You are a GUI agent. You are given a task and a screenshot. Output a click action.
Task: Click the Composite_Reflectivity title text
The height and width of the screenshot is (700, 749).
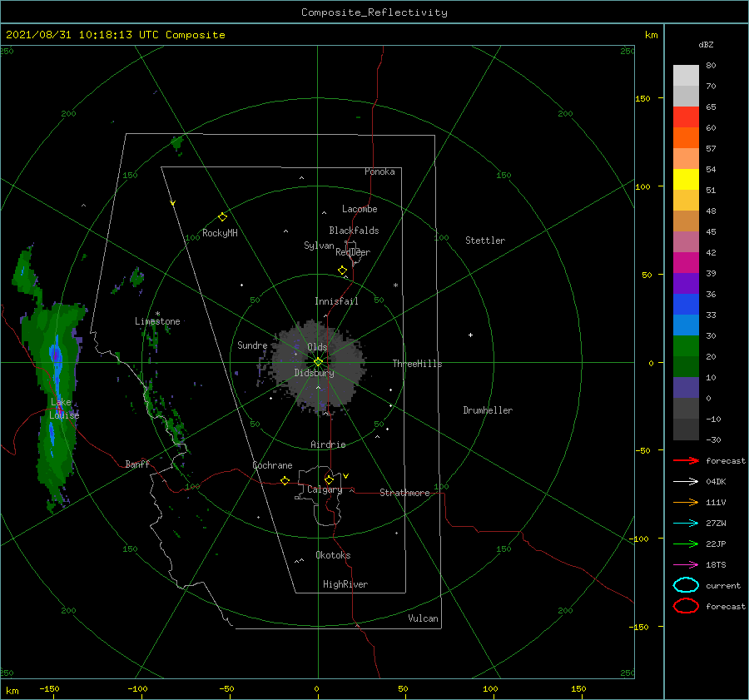[374, 12]
